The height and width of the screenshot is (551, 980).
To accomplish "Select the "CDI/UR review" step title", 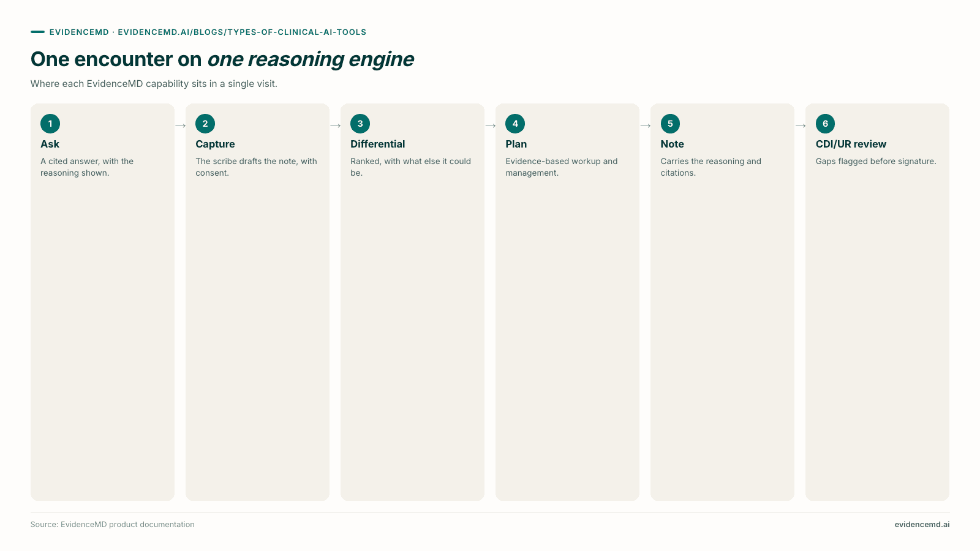I will coord(851,144).
